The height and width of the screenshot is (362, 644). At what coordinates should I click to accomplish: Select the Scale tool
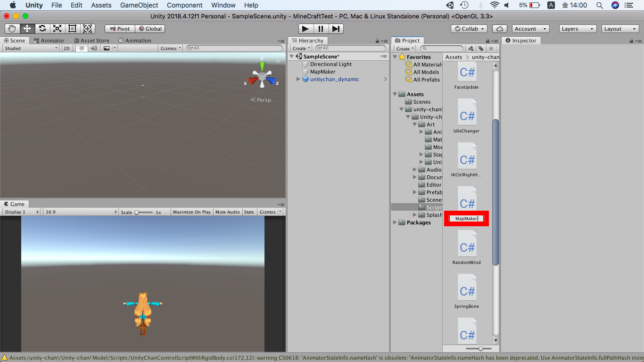(x=57, y=29)
